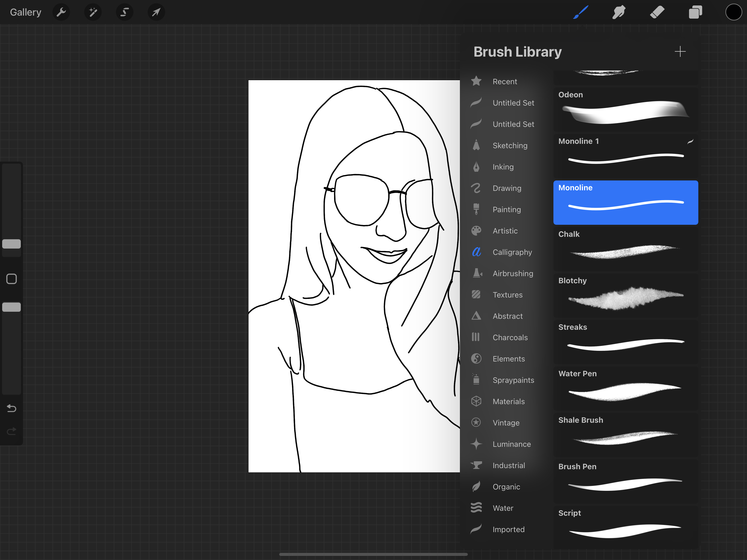Tap the Undo arrow
This screenshot has width=747, height=560.
coord(11,408)
